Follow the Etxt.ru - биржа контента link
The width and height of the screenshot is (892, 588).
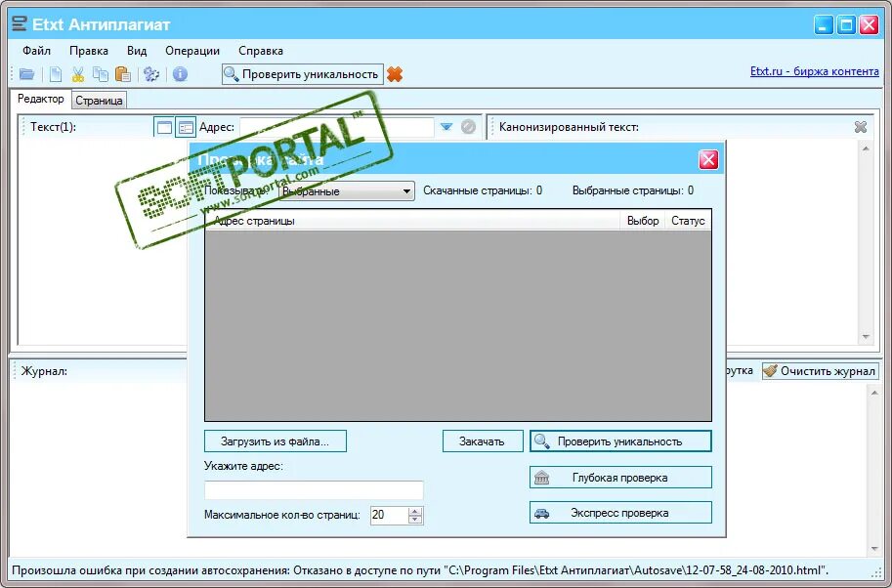click(x=815, y=71)
